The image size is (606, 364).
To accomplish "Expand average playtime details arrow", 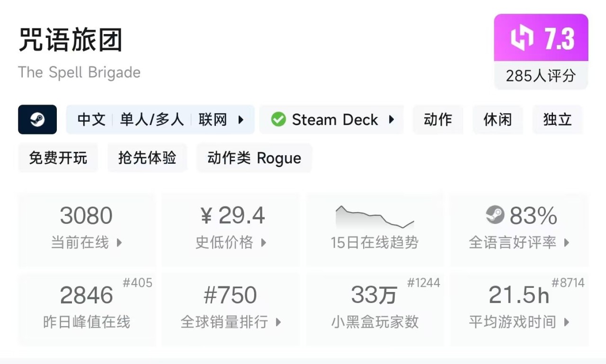I will pyautogui.click(x=567, y=322).
